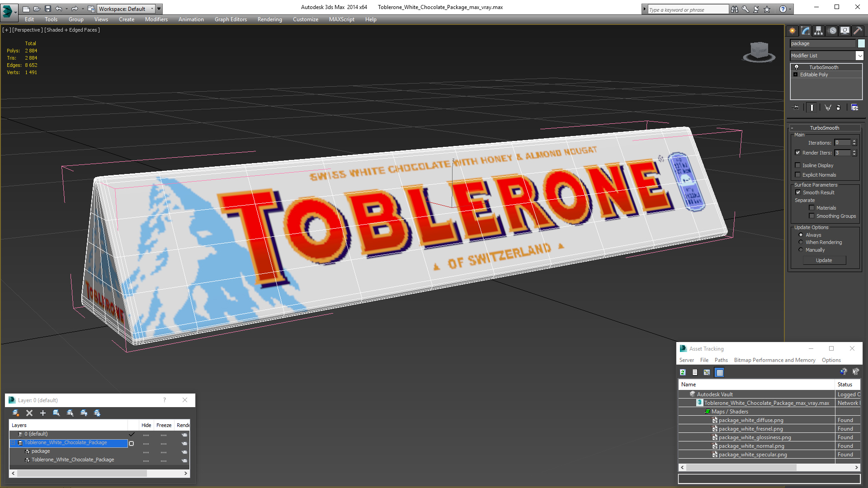Click Remove Modifier from stack icon
Viewport: 868px width, 488px height.
(x=839, y=108)
